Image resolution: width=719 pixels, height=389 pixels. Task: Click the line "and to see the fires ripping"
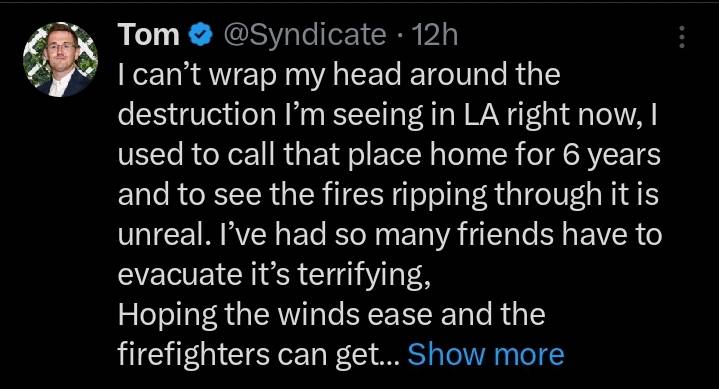click(388, 194)
